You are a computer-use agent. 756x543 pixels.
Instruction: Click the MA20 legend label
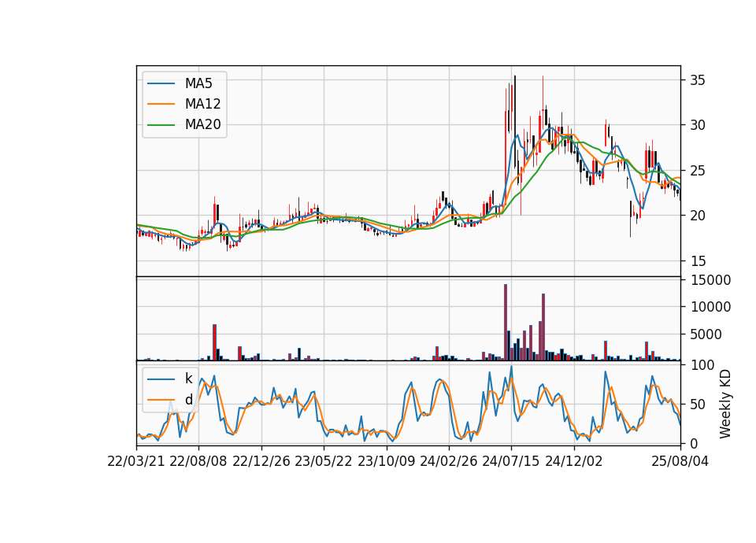click(x=202, y=124)
